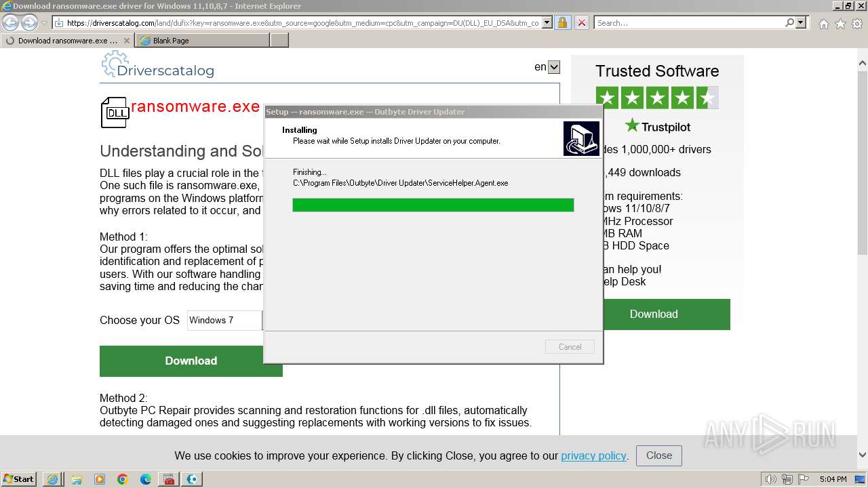This screenshot has width=868, height=488.
Task: Go forward with the browser Forward arrow
Action: 29,23
